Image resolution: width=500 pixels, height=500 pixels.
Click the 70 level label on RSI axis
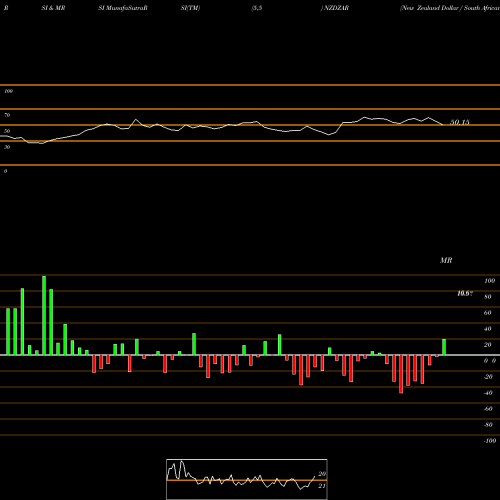(7, 115)
